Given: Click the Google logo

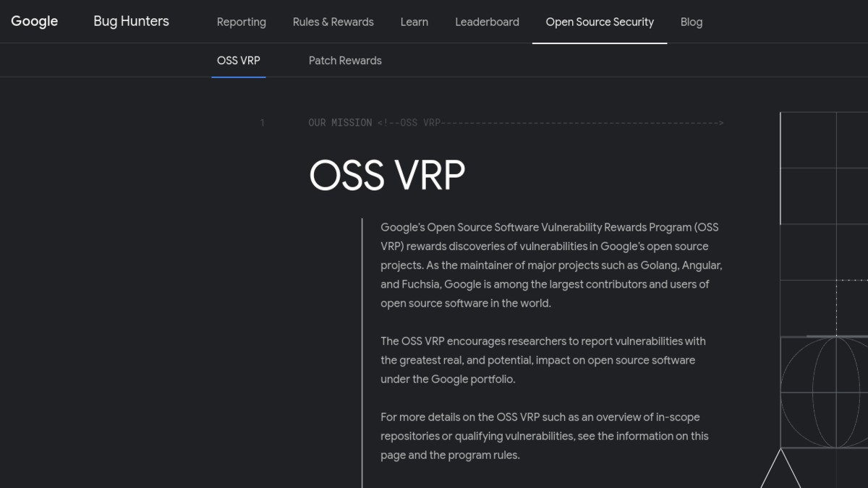Looking at the screenshot, I should coord(35,22).
